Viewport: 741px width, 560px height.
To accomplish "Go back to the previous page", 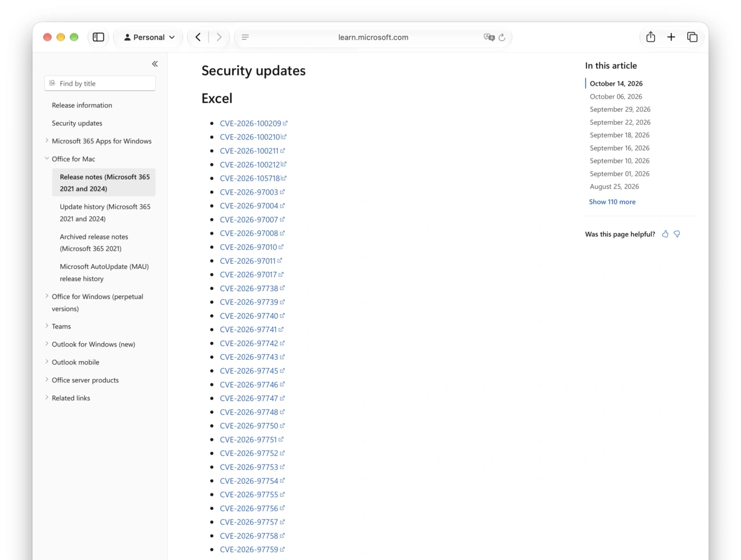I will (x=198, y=37).
